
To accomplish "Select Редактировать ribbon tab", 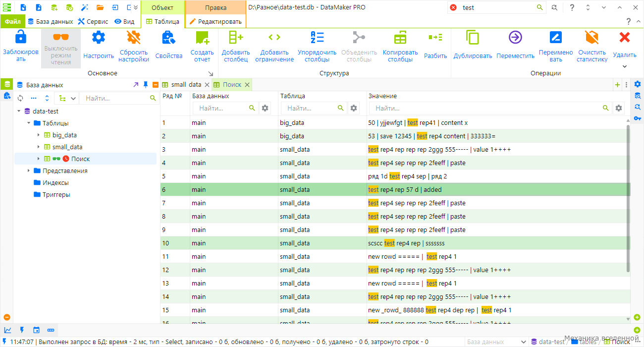I will 215,21.
